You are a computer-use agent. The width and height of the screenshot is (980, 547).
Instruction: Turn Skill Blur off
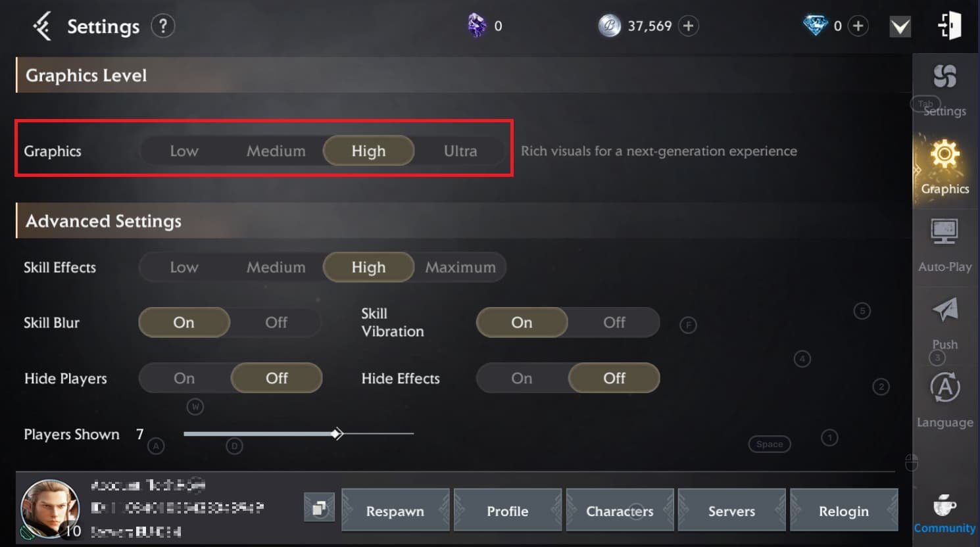tap(276, 323)
